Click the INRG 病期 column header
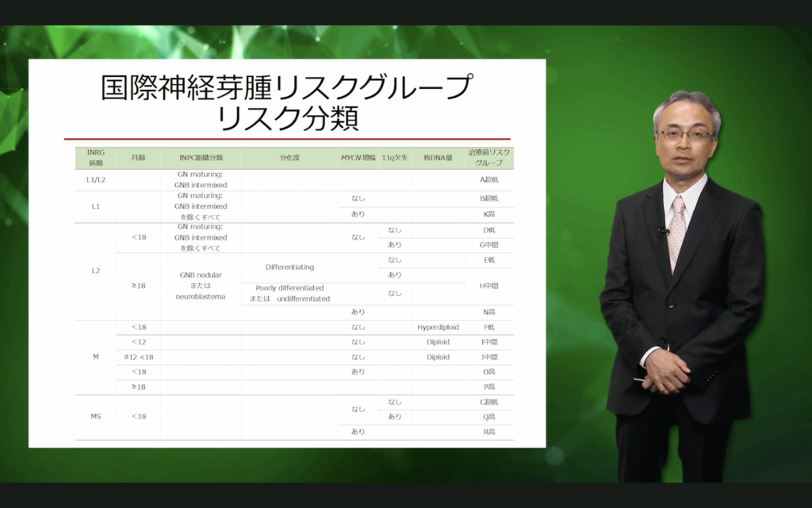Screen dimensions: 812x508 click(x=95, y=157)
